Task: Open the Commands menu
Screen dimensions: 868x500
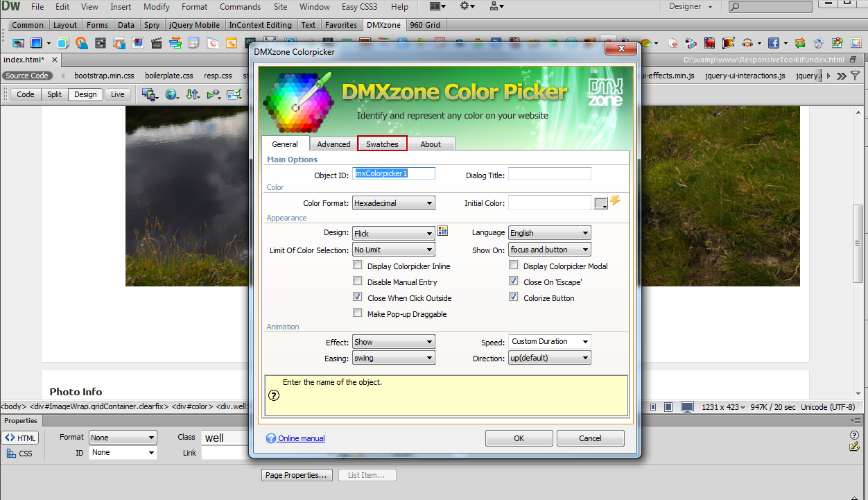Action: (x=240, y=7)
